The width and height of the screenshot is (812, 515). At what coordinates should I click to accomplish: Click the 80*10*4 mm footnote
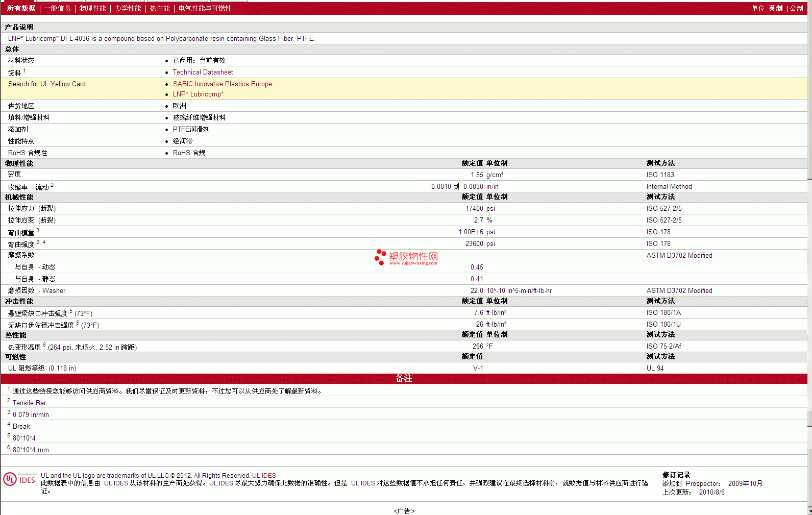point(31,450)
